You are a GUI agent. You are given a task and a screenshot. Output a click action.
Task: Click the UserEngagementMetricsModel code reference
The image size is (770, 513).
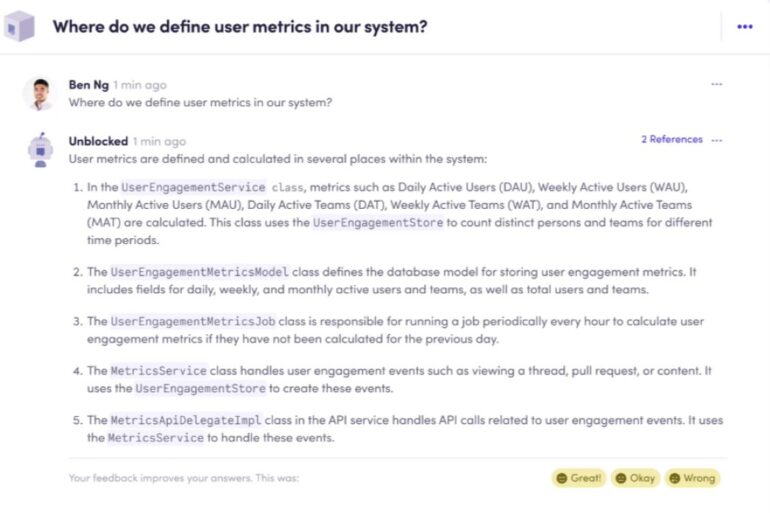tap(199, 272)
